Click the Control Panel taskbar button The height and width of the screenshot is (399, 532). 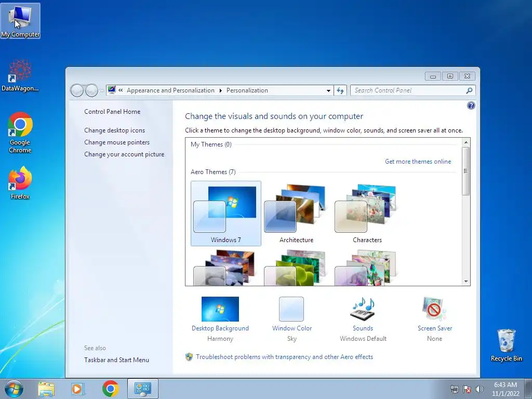pos(142,389)
